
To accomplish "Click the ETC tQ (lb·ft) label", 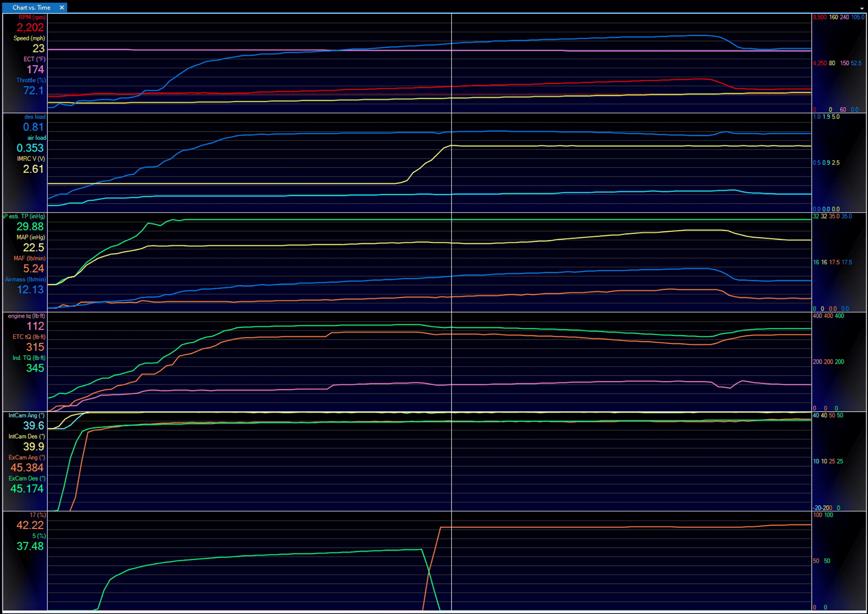I will coord(29,337).
